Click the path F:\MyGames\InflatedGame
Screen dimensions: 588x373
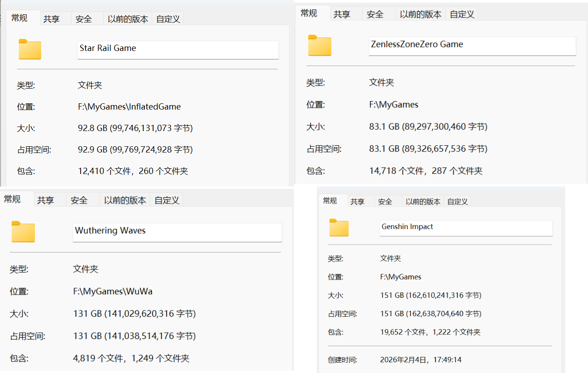(x=129, y=107)
